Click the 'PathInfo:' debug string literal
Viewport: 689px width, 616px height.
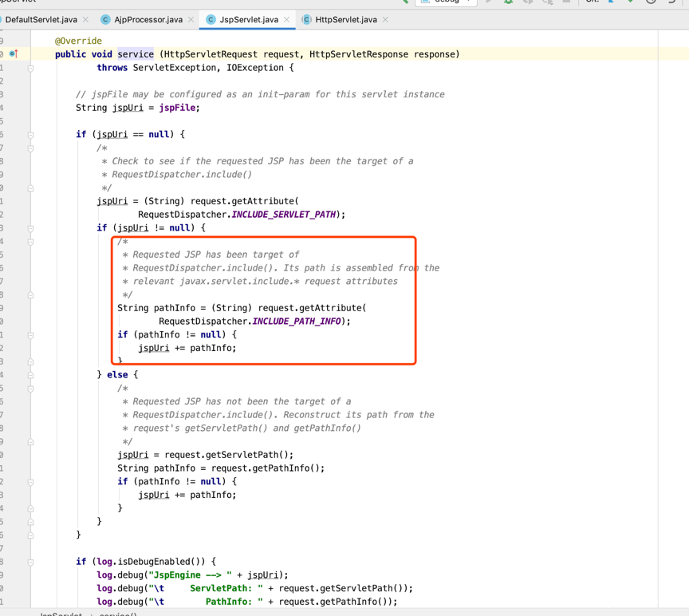click(x=206, y=602)
